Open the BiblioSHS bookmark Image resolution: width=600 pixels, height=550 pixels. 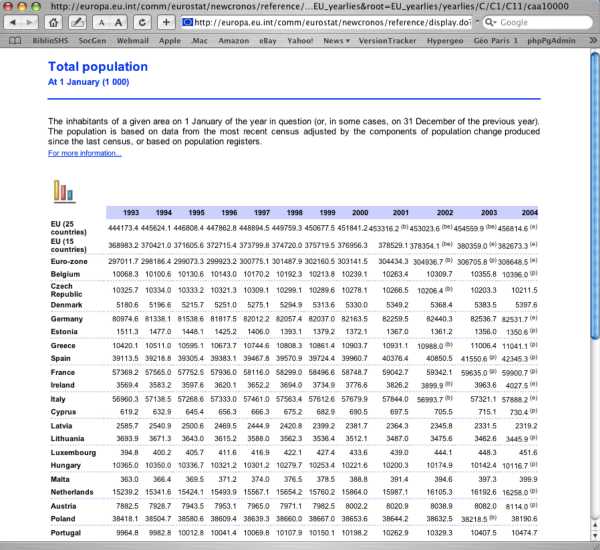click(x=50, y=41)
